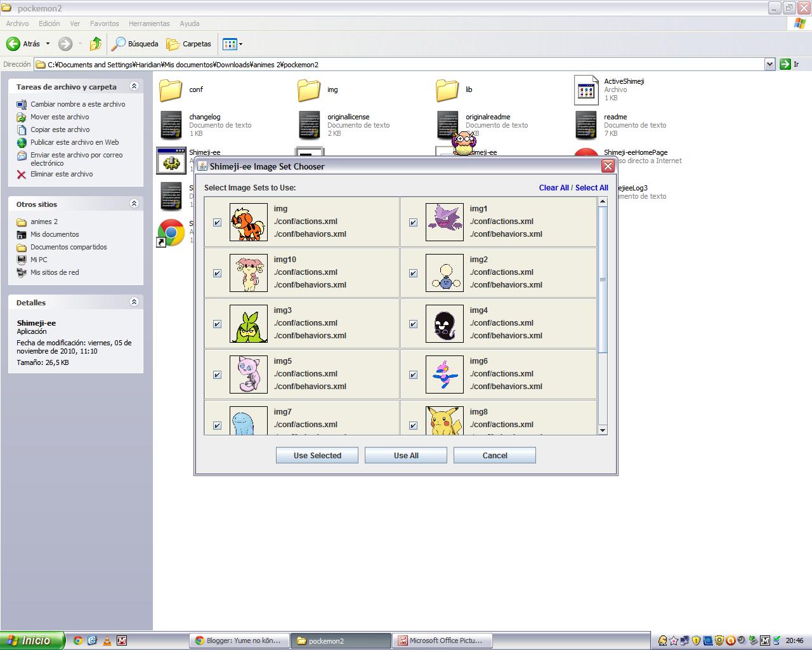Open the img folder icon

pyautogui.click(x=310, y=90)
